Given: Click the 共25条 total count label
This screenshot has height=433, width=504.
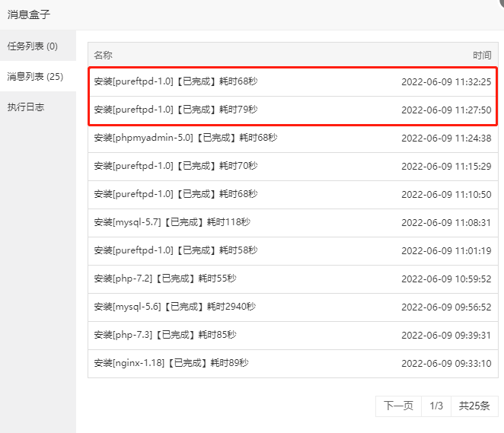Looking at the screenshot, I should [x=474, y=406].
